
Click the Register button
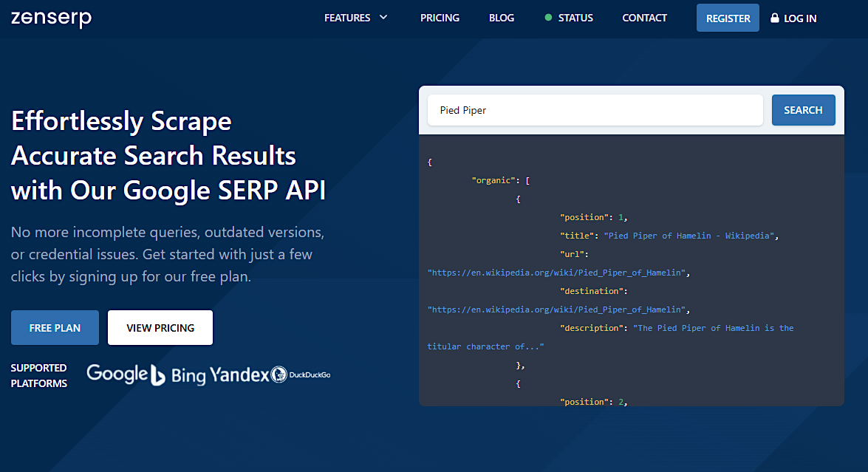pos(728,18)
